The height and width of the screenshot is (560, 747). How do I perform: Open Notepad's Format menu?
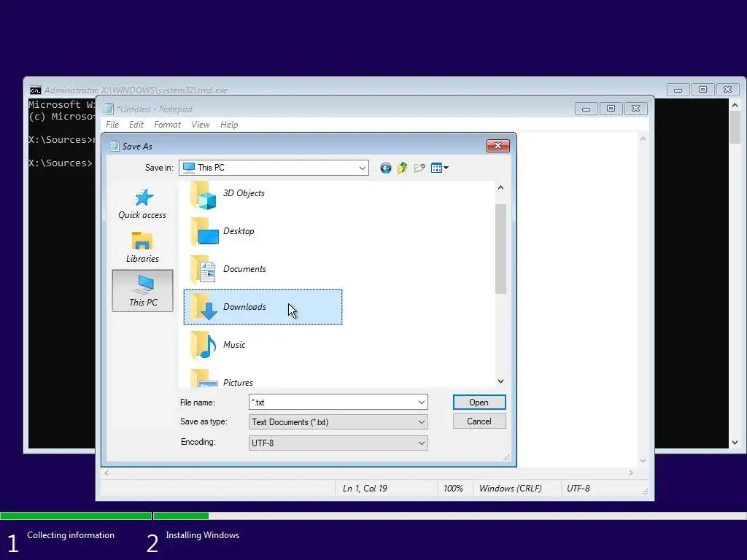click(167, 125)
